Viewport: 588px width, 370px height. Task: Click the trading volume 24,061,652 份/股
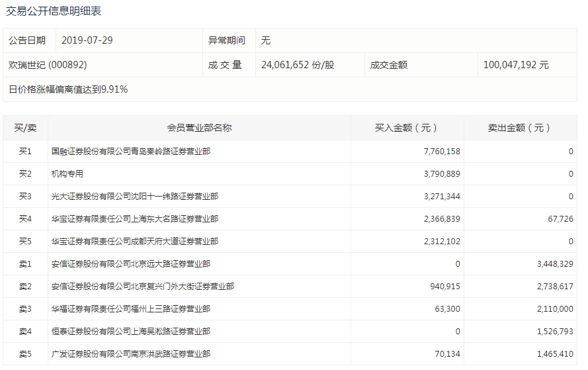coord(298,65)
